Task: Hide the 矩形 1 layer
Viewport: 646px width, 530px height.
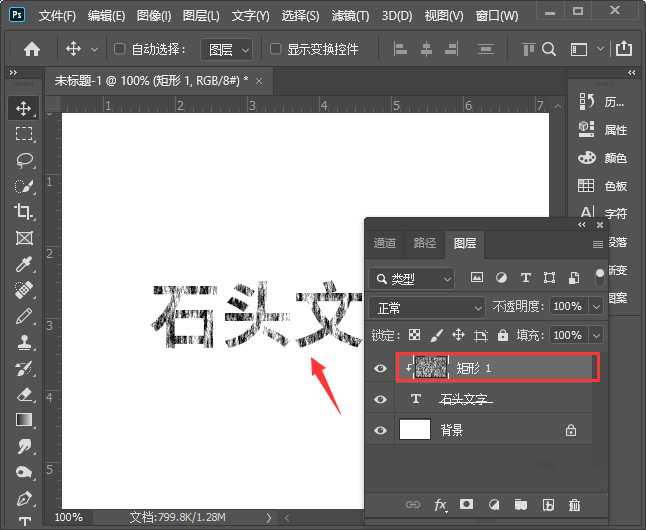Action: point(380,368)
